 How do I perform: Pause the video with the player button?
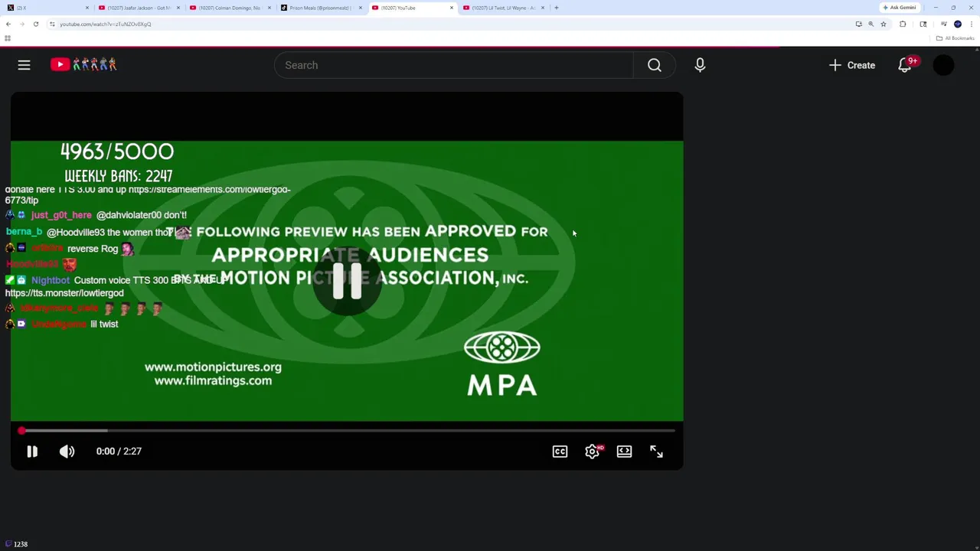32,452
